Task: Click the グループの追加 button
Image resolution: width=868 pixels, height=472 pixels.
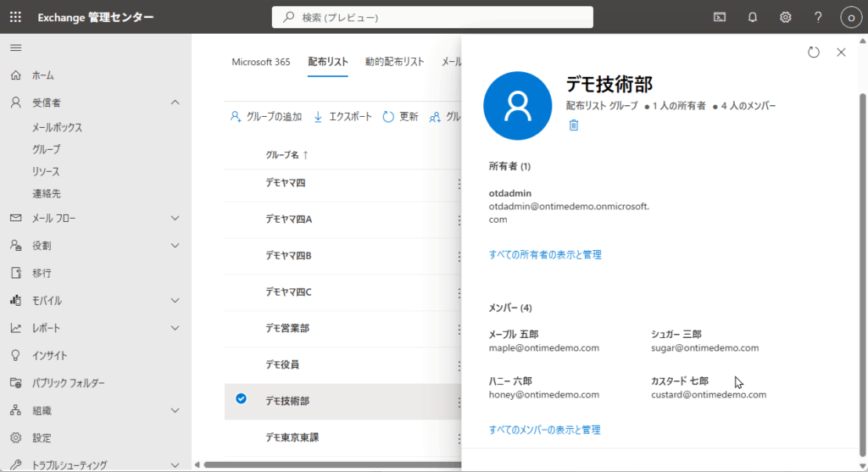Action: pyautogui.click(x=266, y=117)
